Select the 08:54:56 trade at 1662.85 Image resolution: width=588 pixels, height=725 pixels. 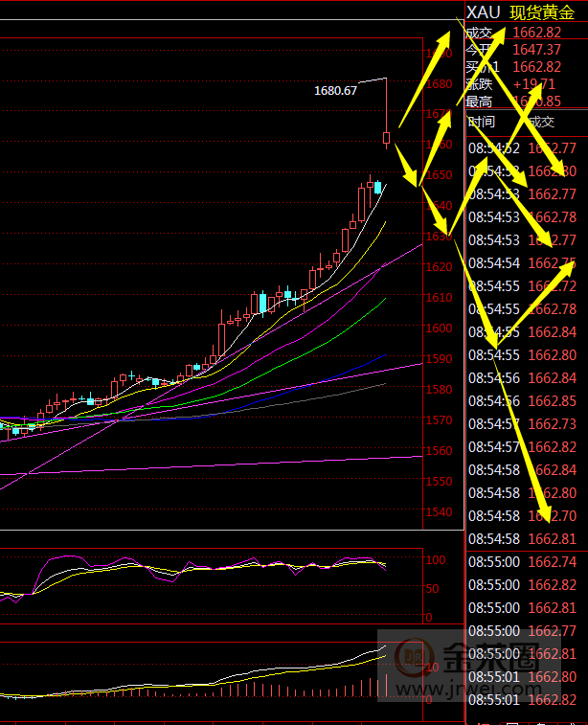522,401
